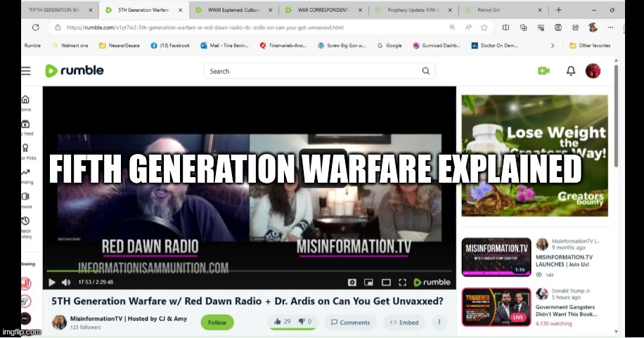644x338 pixels.
Task: Open Google bookmark
Action: (x=389, y=46)
